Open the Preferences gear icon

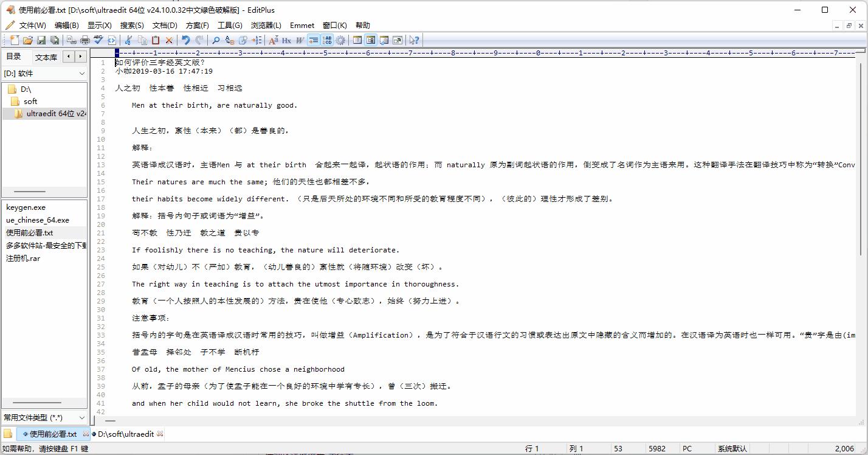[x=340, y=40]
